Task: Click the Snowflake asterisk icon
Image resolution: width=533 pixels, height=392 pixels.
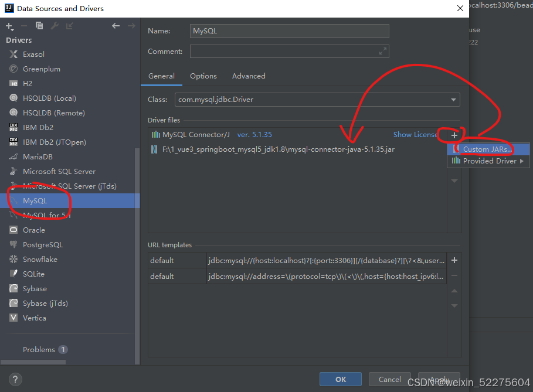Action: click(13, 259)
